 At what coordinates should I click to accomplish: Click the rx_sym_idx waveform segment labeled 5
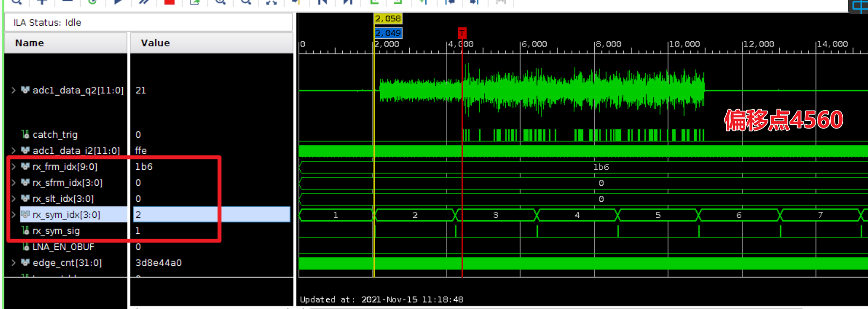click(x=658, y=215)
